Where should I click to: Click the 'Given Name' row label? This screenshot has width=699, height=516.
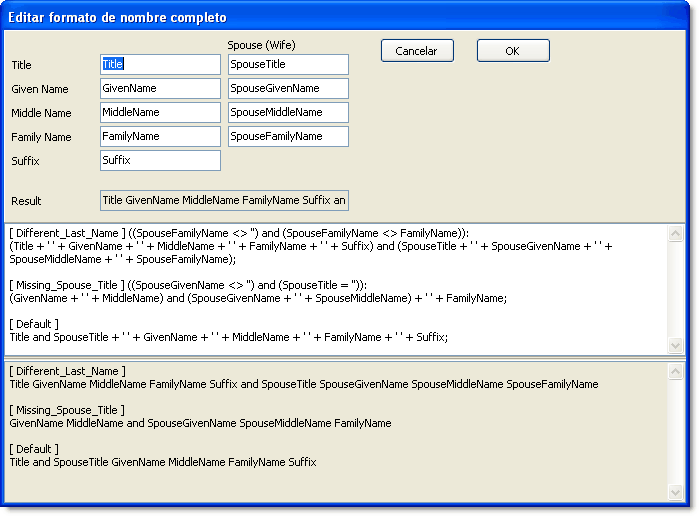(x=40, y=89)
